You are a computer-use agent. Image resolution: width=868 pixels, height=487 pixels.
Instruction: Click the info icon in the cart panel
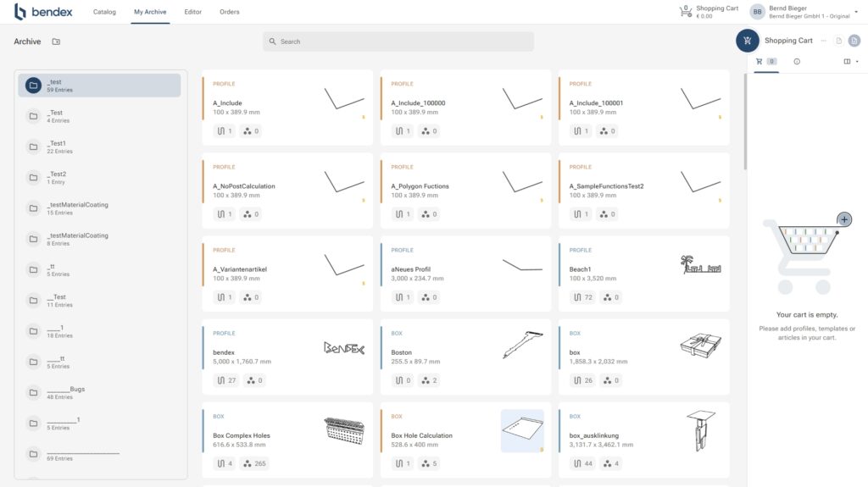(x=797, y=62)
